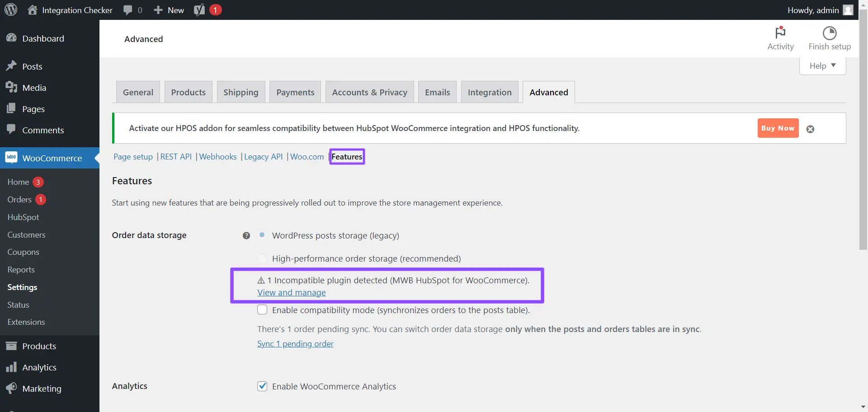Click the comments bubble icon in admin bar
The image size is (868, 412).
tap(128, 10)
